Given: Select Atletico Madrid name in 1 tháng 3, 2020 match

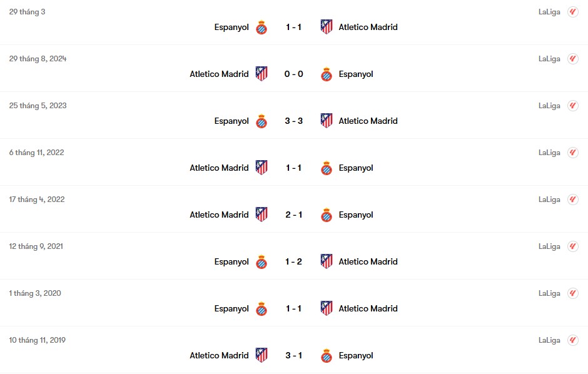Looking at the screenshot, I should 368,308.
